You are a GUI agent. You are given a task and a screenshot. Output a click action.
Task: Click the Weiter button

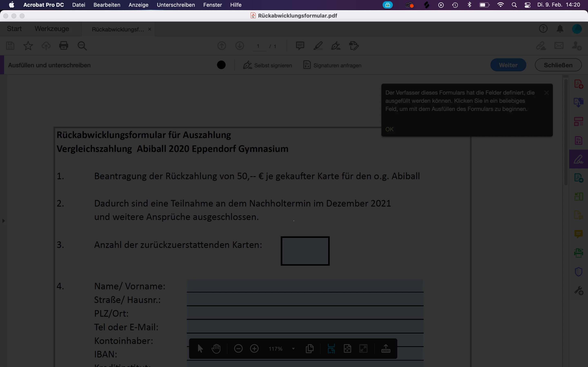click(508, 65)
